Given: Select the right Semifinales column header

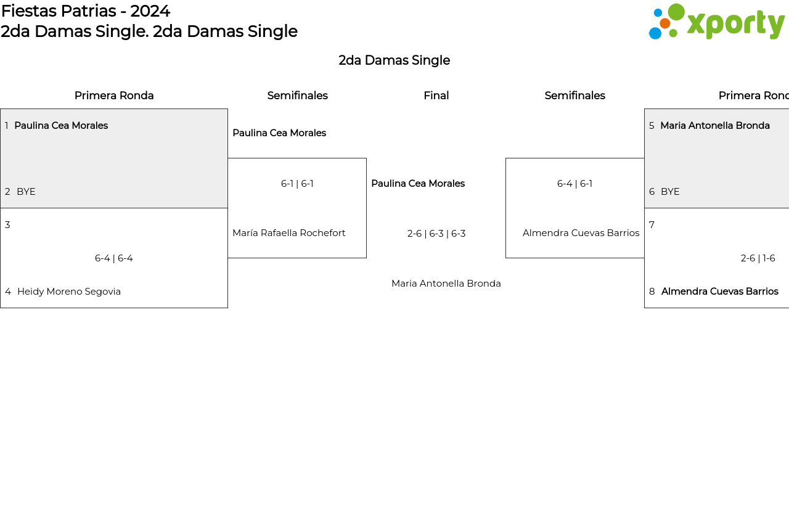Looking at the screenshot, I should pyautogui.click(x=574, y=96).
